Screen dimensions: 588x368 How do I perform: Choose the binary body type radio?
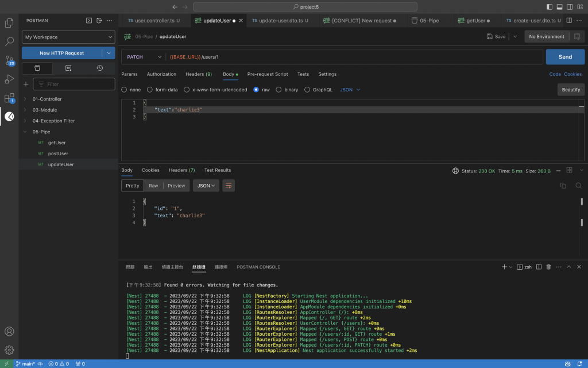279,90
